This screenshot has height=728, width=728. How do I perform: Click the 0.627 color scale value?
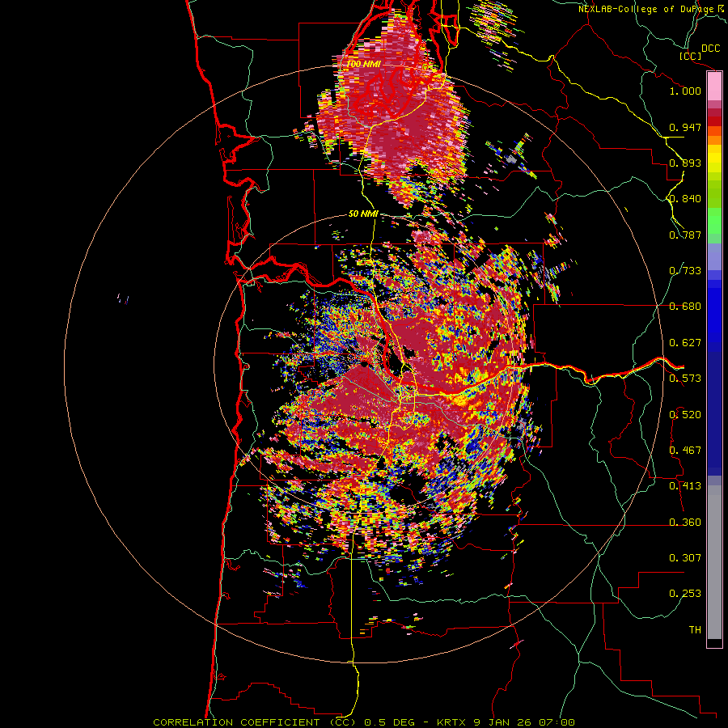(685, 343)
